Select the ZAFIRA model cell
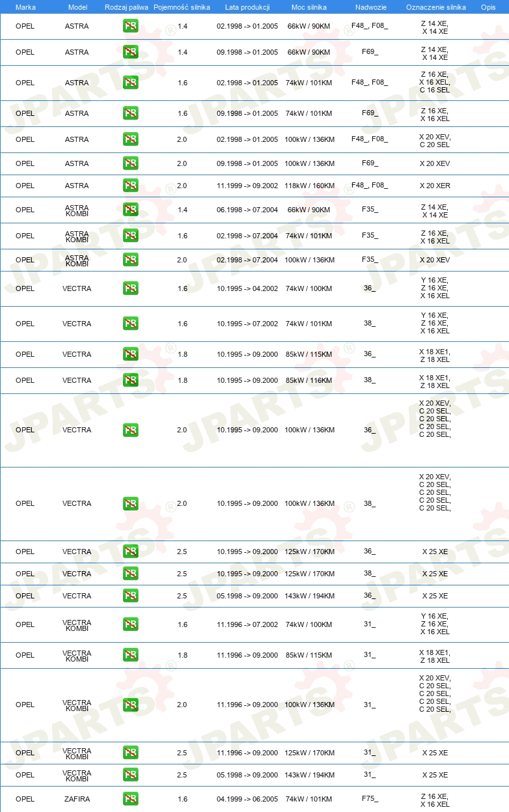Image resolution: width=509 pixels, height=812 pixels. coord(77,799)
